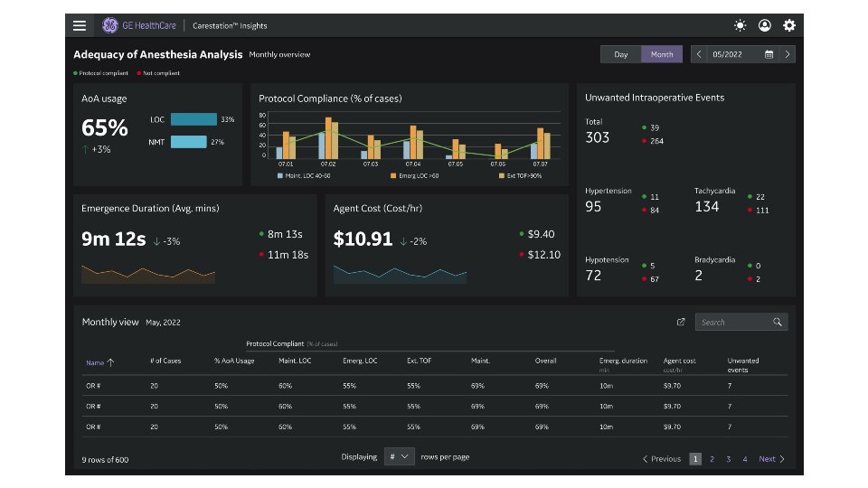The height and width of the screenshot is (488, 868).
Task: Go to the previous month arrow
Action: coord(699,54)
